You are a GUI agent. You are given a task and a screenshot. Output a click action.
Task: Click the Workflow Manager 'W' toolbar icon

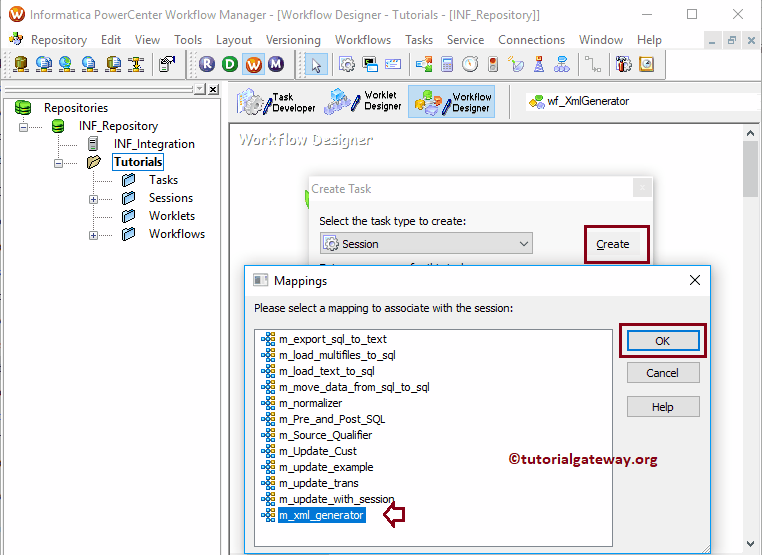[x=253, y=64]
